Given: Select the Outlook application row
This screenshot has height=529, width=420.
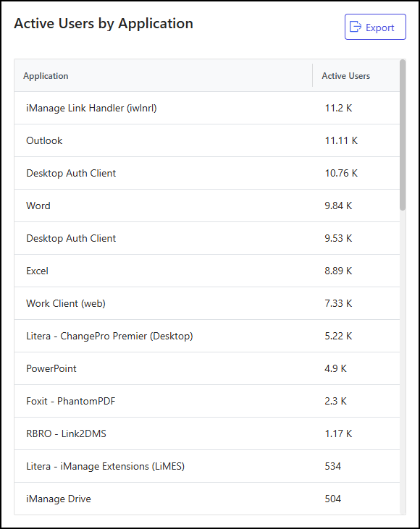Looking at the screenshot, I should pos(207,140).
